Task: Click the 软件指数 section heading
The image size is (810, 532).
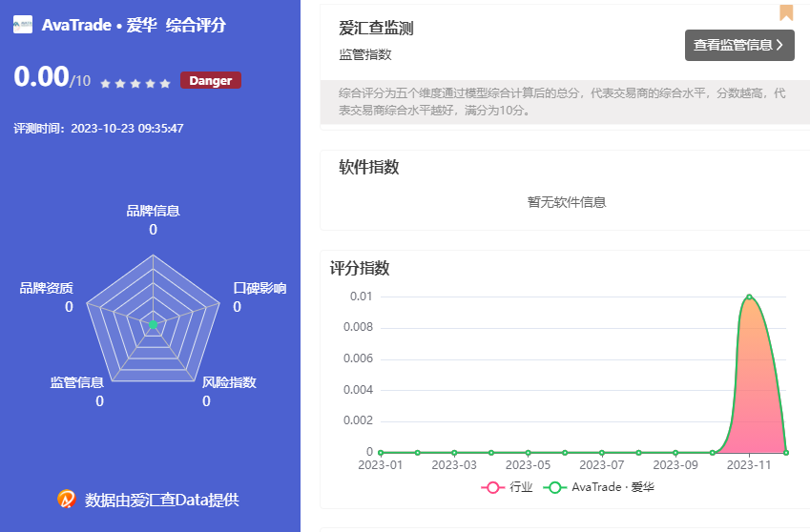Action: [369, 168]
